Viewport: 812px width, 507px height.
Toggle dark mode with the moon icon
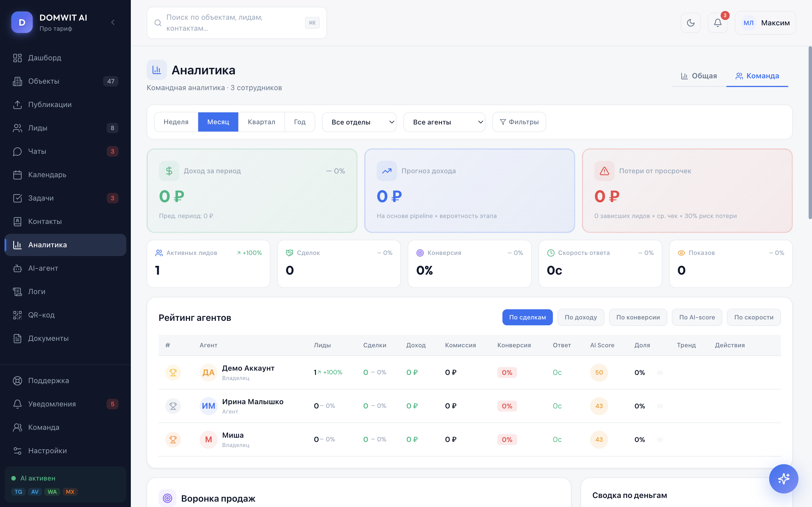point(690,23)
